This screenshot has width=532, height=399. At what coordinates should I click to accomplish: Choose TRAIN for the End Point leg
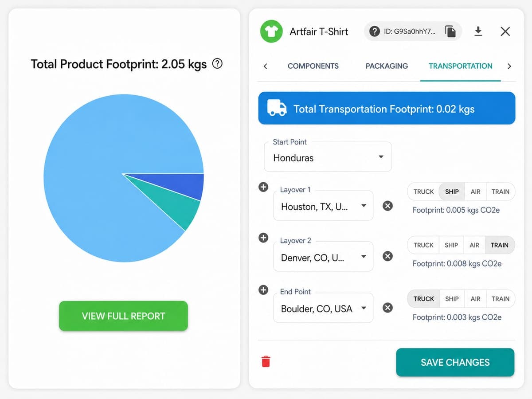[x=500, y=299]
